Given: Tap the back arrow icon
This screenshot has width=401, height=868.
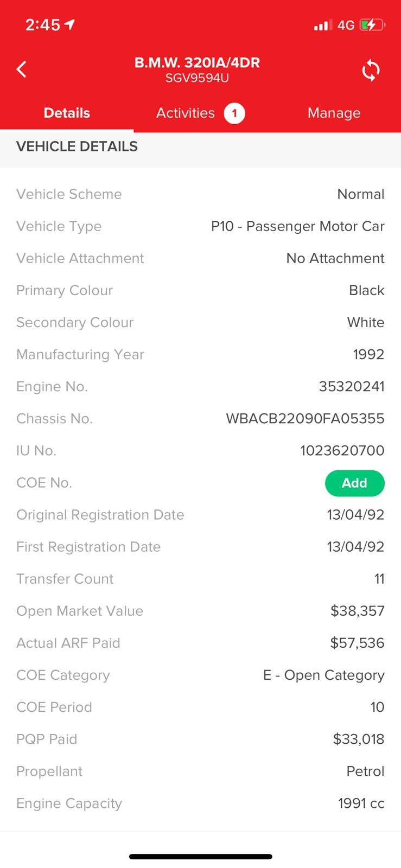Looking at the screenshot, I should pos(22,69).
